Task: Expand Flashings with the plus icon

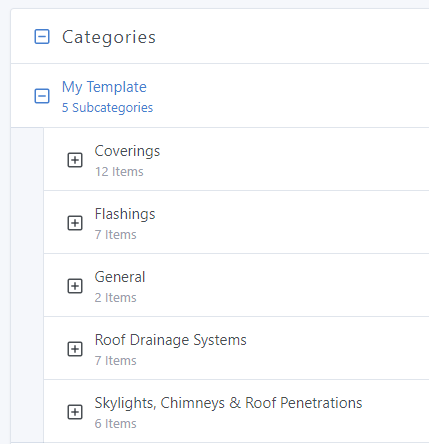Action: (x=75, y=223)
